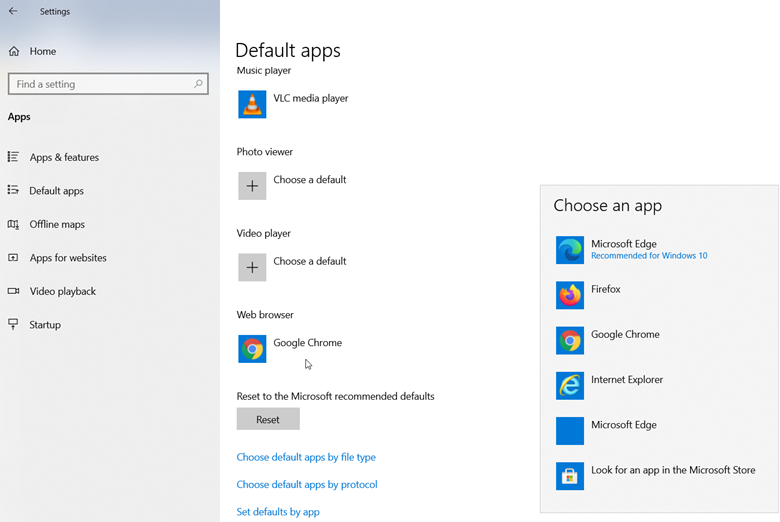The width and height of the screenshot is (780, 522).
Task: Select the Firefox icon in Choose an app
Action: [570, 295]
